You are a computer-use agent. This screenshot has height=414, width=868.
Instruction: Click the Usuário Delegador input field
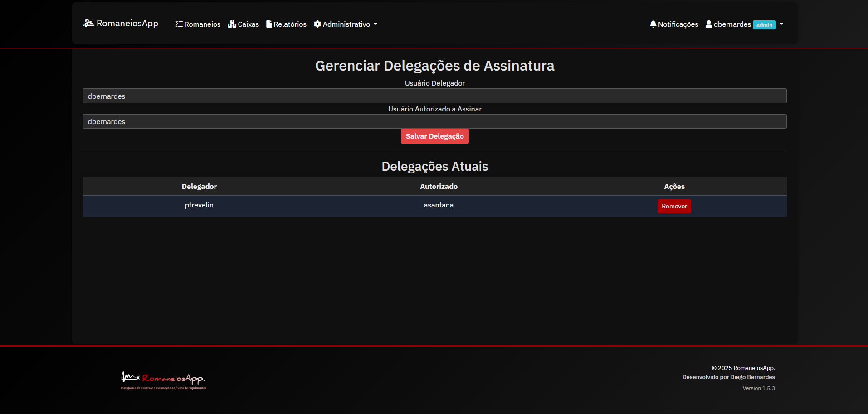(434, 96)
